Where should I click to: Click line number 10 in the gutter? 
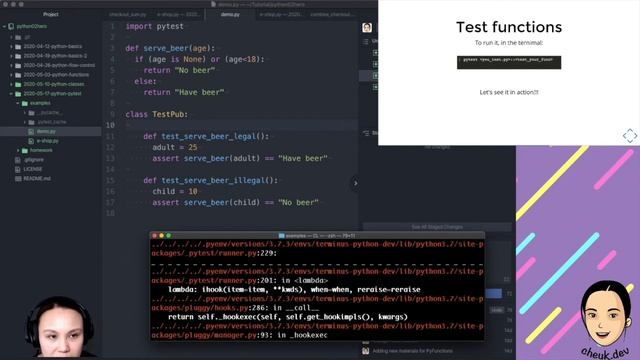[x=110, y=125]
